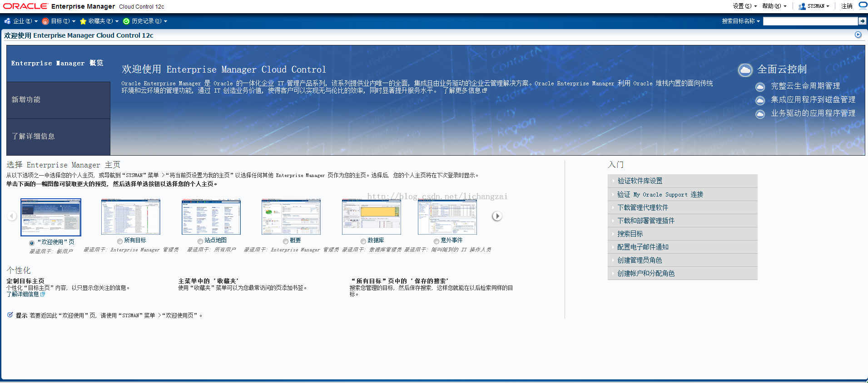The width and height of the screenshot is (868, 383).
Task: Click the carousel next arrow
Action: pyautogui.click(x=497, y=216)
